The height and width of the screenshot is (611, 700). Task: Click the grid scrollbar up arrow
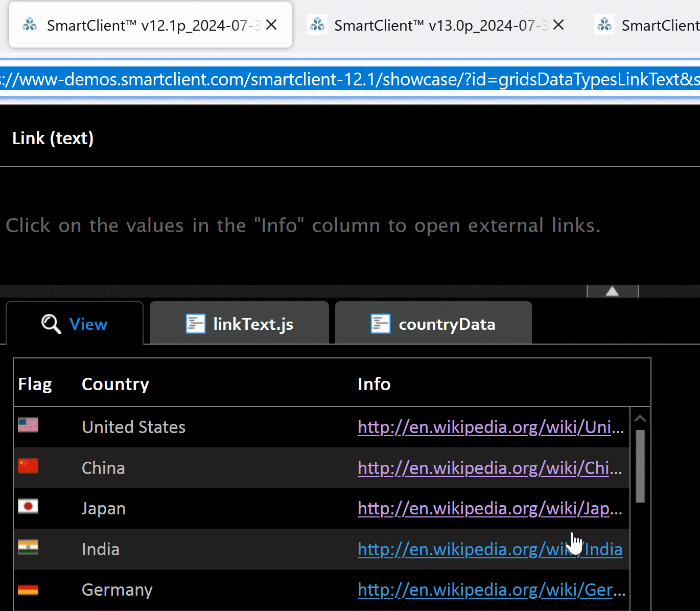point(640,419)
